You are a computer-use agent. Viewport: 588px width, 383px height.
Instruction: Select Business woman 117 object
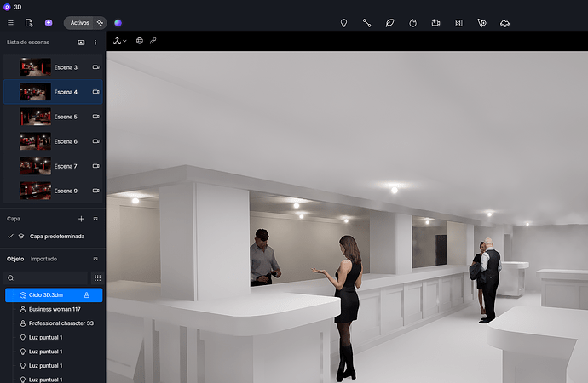click(x=55, y=309)
